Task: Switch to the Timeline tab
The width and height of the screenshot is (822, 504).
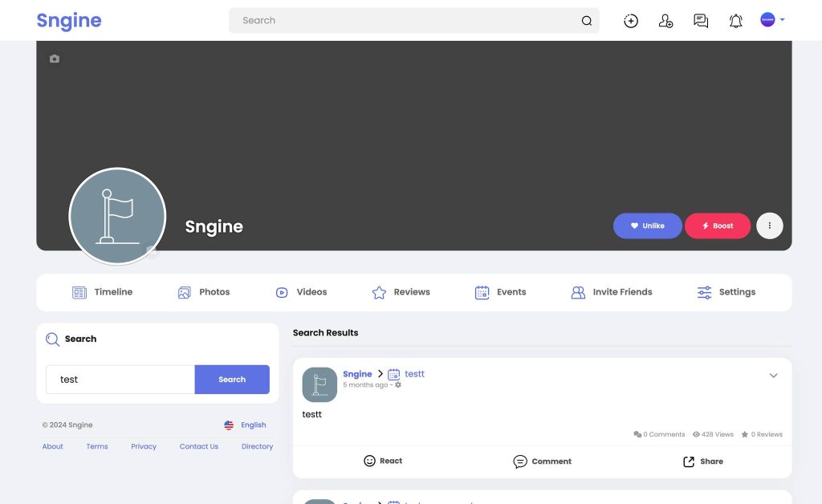Action: click(x=102, y=292)
